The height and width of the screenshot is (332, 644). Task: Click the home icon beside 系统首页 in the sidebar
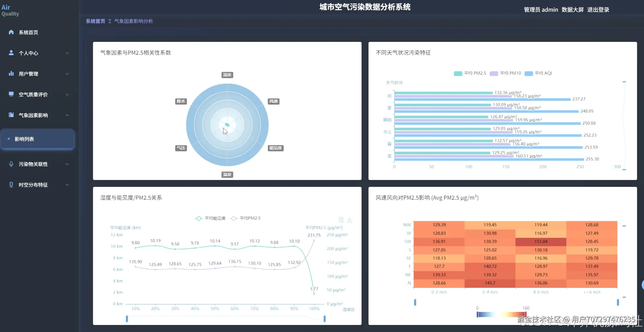pyautogui.click(x=11, y=32)
